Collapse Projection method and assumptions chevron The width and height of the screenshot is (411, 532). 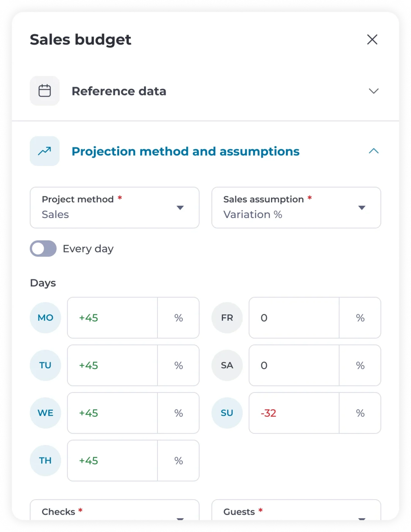[374, 151]
